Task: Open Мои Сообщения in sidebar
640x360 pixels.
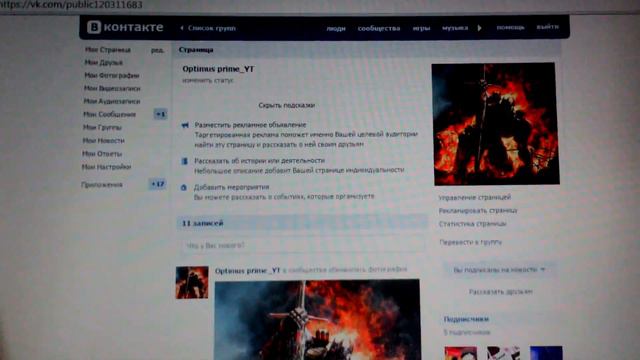Action: click(x=109, y=114)
